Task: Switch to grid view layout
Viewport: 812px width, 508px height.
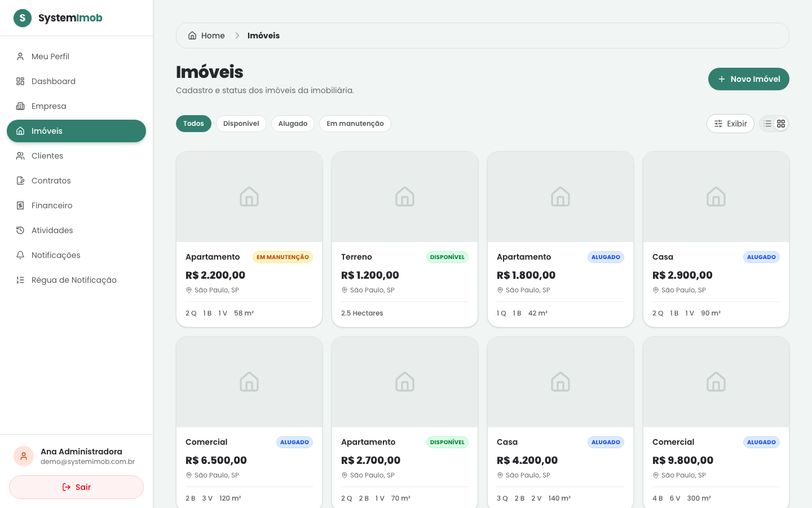Action: (x=781, y=124)
